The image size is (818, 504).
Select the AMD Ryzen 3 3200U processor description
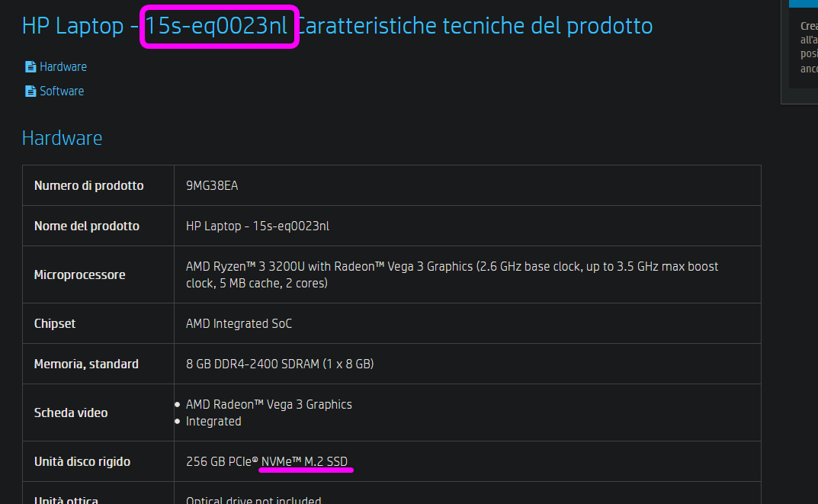click(x=452, y=274)
